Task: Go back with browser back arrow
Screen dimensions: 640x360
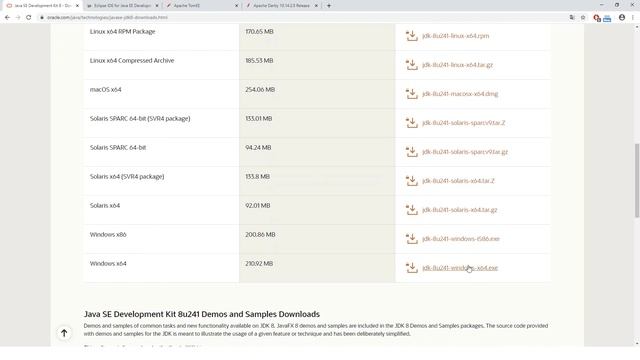Action: tap(7, 18)
